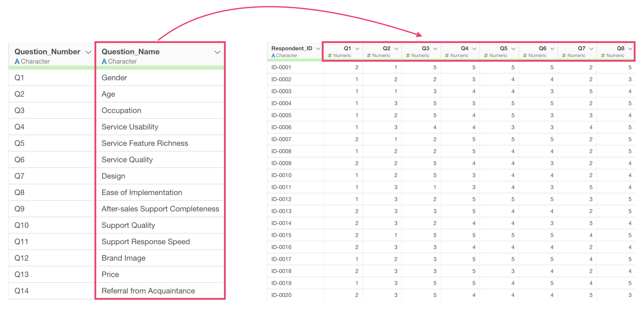Viewport: 644px width, 321px height.
Task: Click the Character type icon under Respondent_ID
Action: pos(273,56)
